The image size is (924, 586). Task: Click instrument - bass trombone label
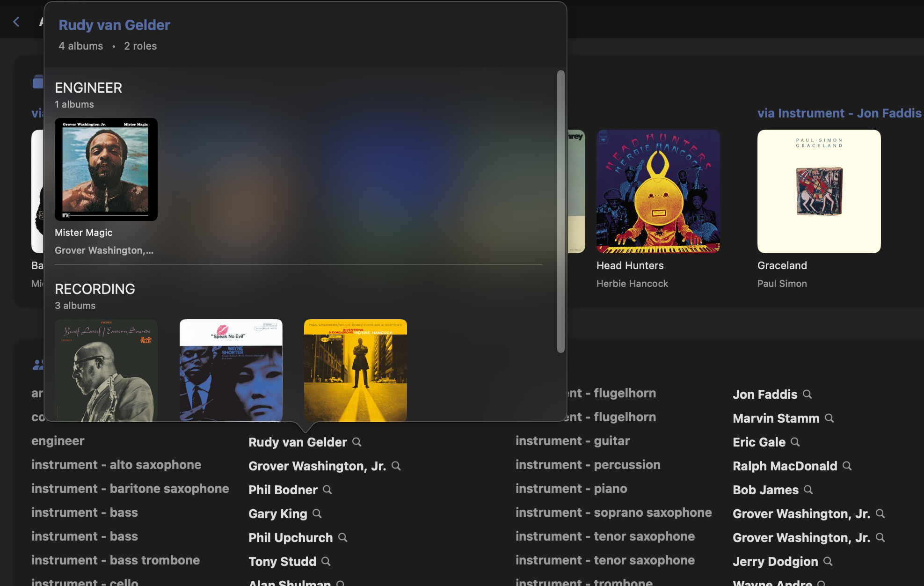pos(116,560)
